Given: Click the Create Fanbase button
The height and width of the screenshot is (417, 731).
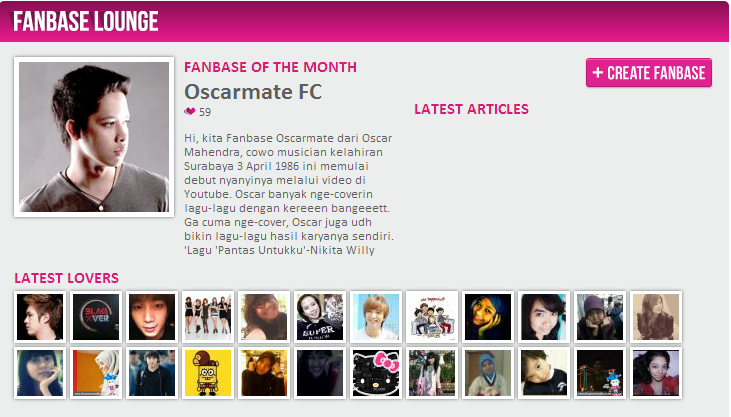Looking at the screenshot, I should 648,73.
